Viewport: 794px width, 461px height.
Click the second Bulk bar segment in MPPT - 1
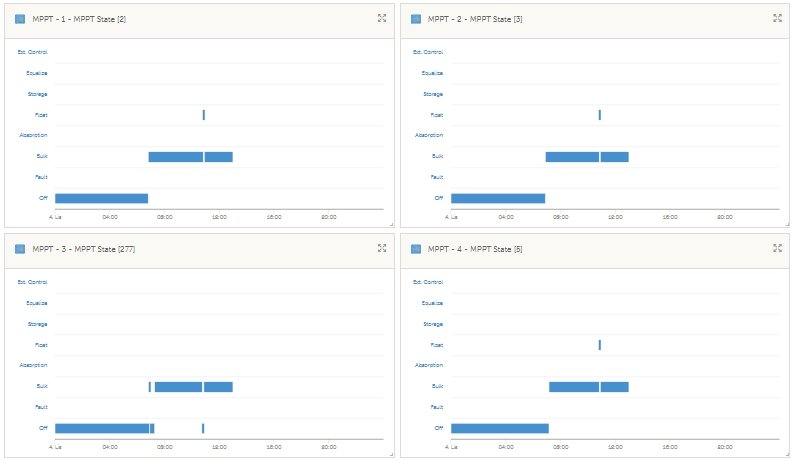[218, 157]
